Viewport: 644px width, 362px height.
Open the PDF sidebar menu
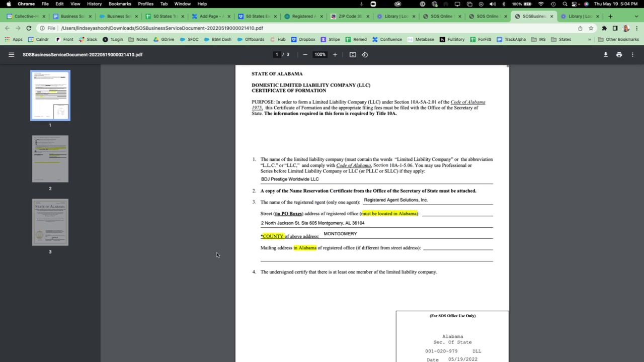[x=11, y=54]
